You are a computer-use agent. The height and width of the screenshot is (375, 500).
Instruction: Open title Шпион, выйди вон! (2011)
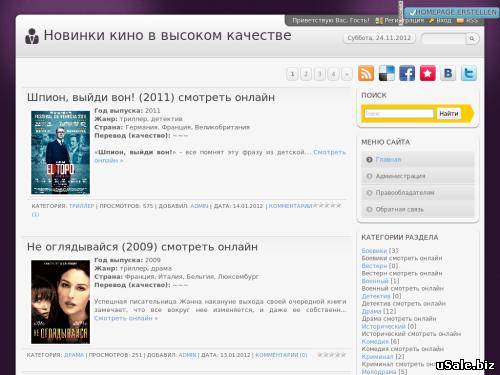(x=151, y=97)
